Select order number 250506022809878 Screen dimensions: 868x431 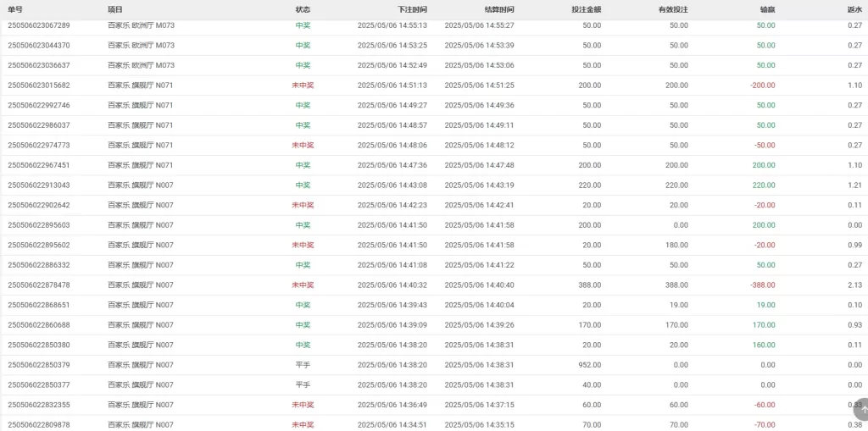[x=39, y=425]
